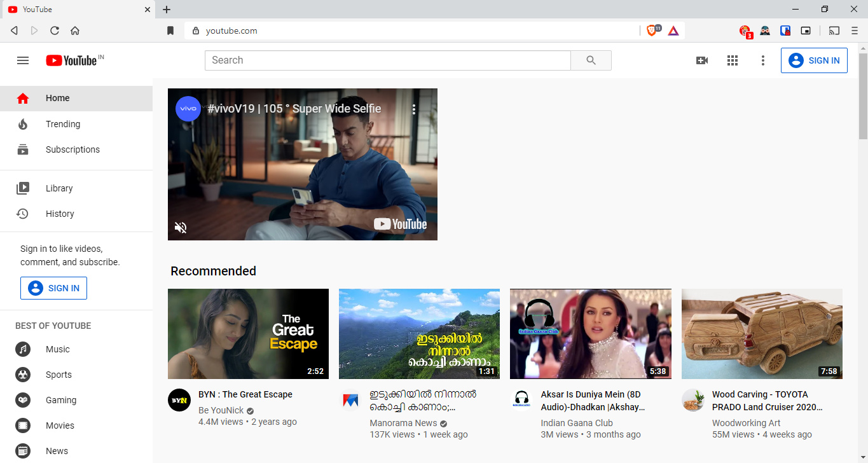
Task: Open Woodworking Art channel link
Action: pos(747,424)
